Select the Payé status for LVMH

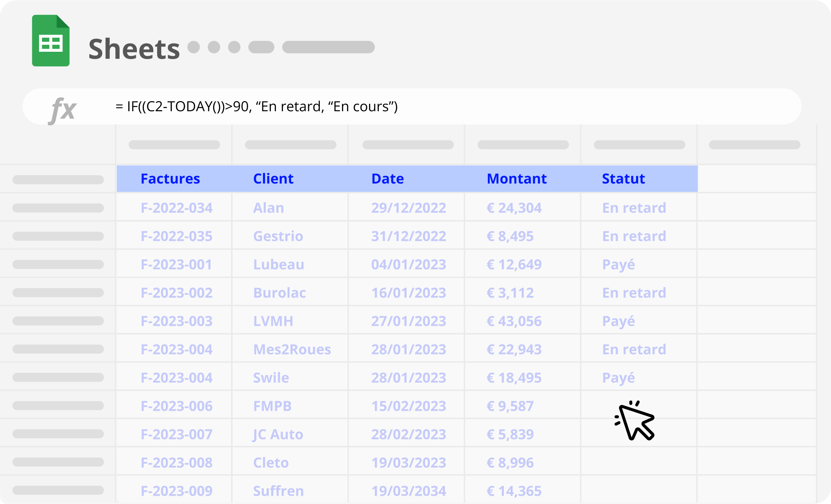[x=618, y=321]
